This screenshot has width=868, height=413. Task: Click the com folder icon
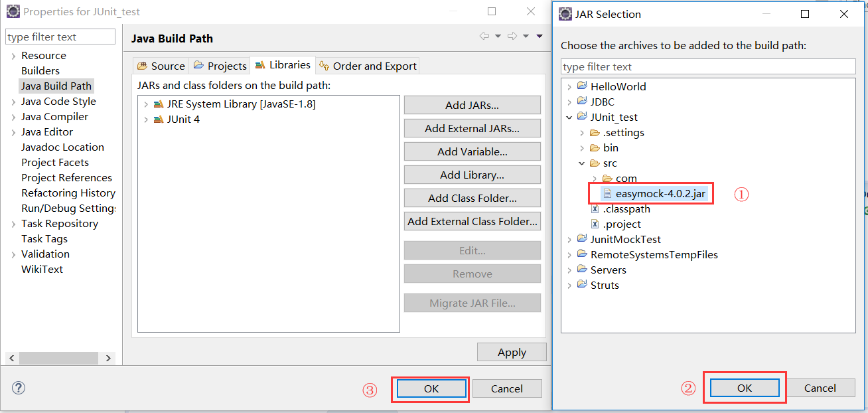pyautogui.click(x=607, y=178)
